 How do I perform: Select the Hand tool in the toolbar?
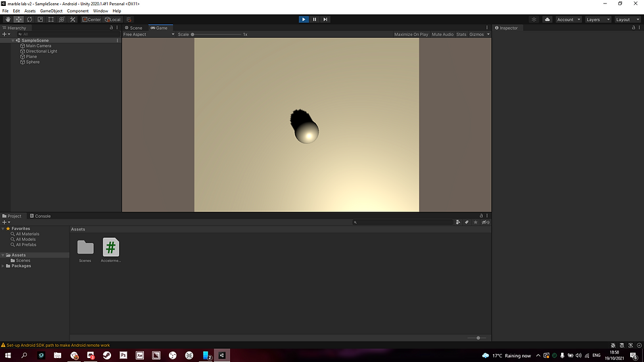(x=8, y=19)
